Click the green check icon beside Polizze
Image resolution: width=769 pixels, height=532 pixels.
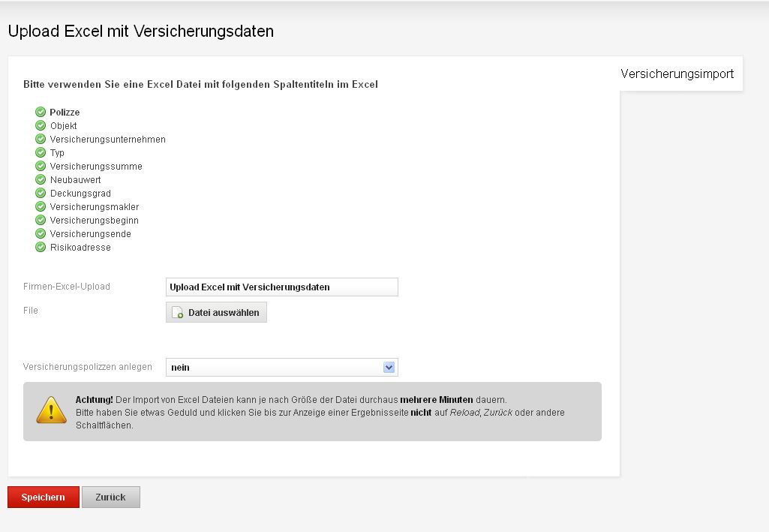[41, 113]
